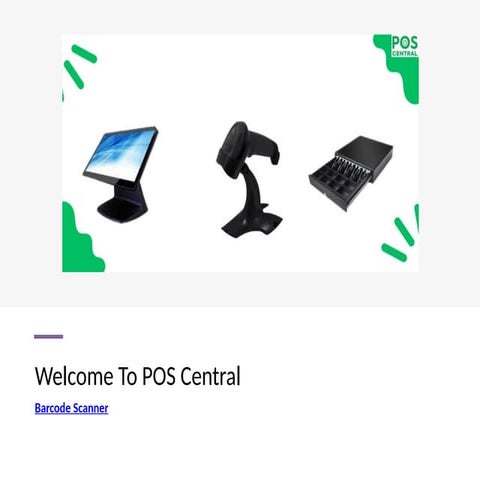
Task: Click the closed top of the cash drawer
Action: (x=365, y=151)
